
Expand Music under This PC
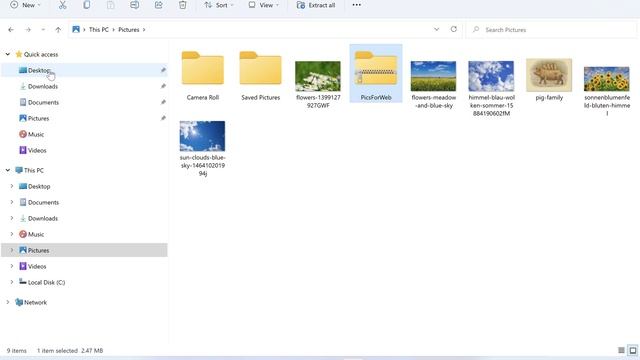(11, 234)
